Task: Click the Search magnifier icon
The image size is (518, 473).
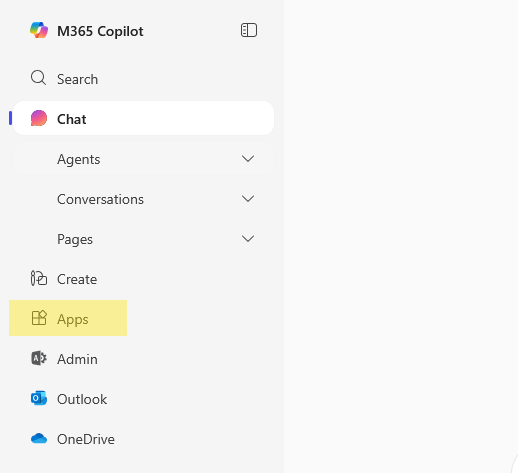Action: coord(38,78)
